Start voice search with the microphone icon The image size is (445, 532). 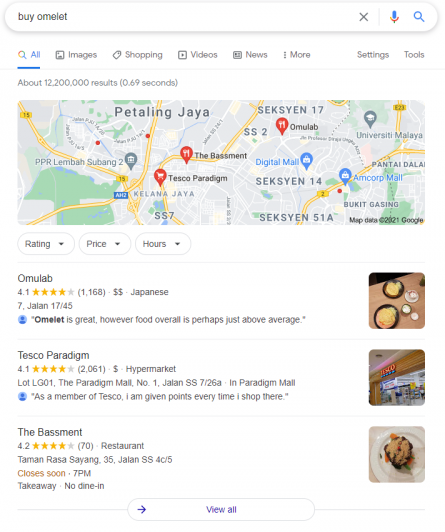394,17
